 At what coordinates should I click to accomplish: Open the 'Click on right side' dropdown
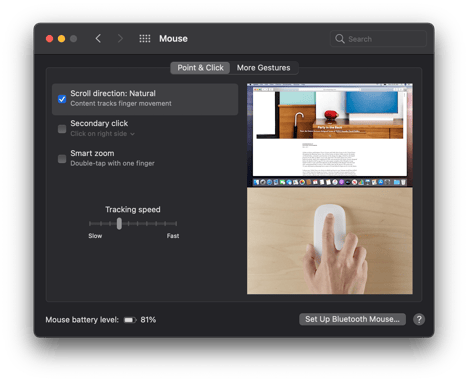tap(102, 134)
